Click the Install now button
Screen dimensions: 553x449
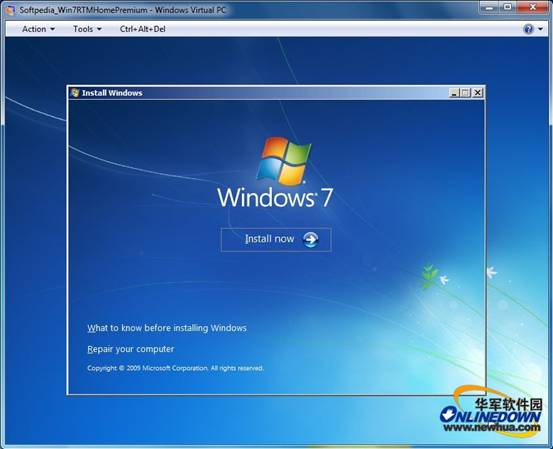276,239
